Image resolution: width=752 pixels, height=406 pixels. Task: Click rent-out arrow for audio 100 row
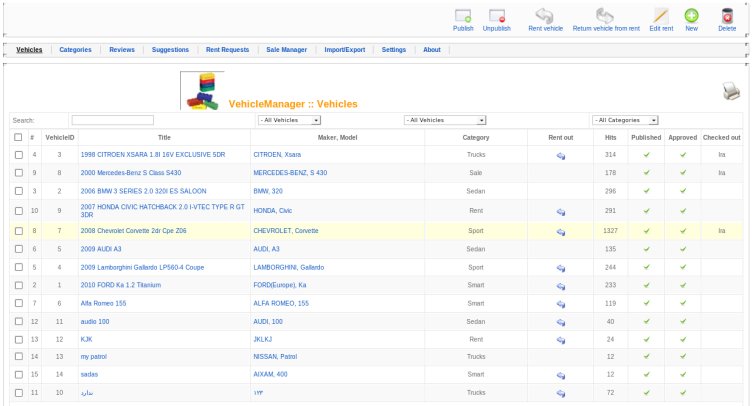(x=561, y=323)
